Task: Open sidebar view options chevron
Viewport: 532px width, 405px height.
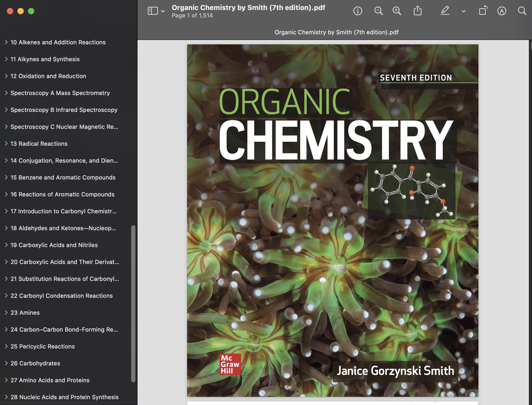Action: pyautogui.click(x=163, y=11)
